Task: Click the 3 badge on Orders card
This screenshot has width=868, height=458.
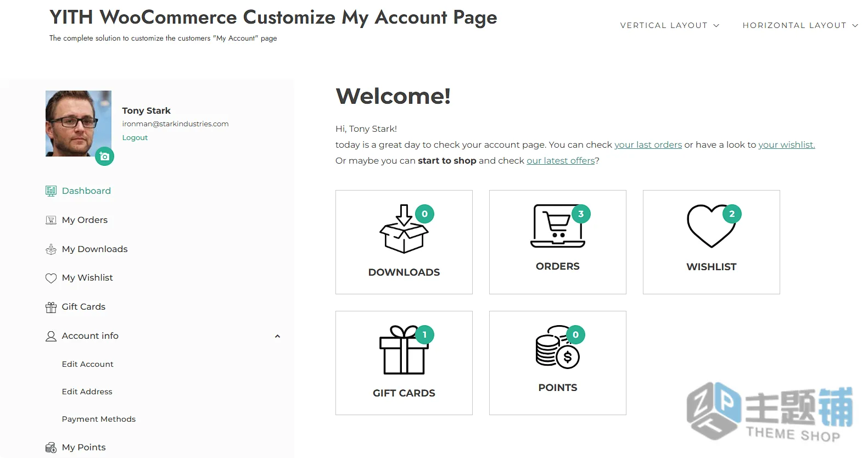Action: [581, 214]
